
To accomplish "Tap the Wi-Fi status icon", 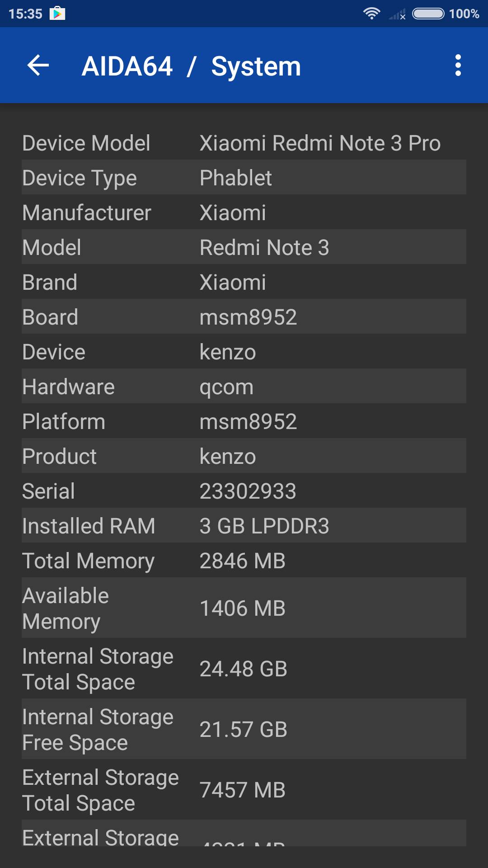I will click(x=371, y=14).
